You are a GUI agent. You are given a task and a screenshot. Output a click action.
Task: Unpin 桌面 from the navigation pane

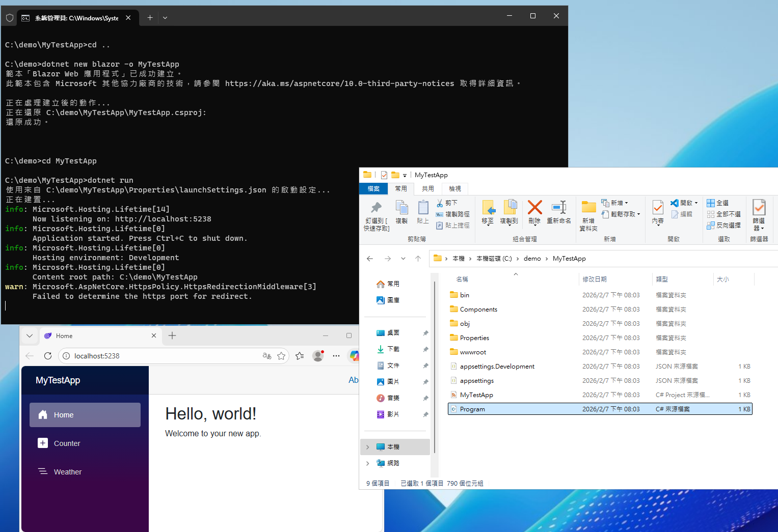tap(426, 332)
